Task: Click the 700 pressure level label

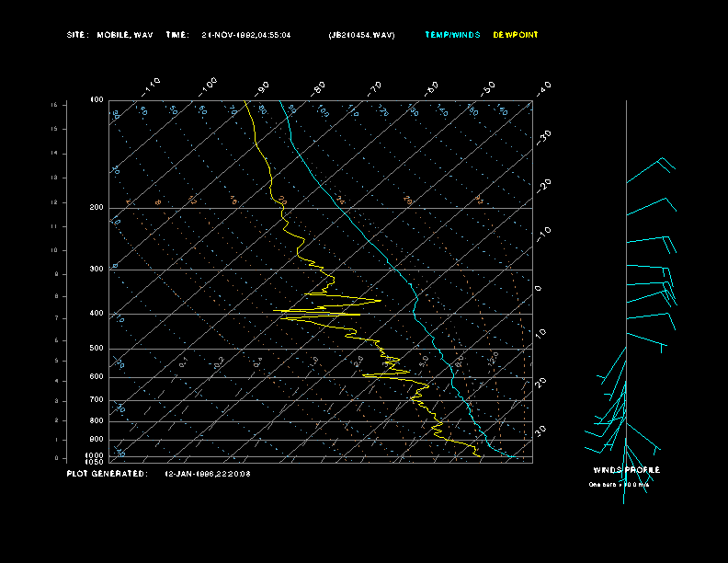Action: point(97,399)
